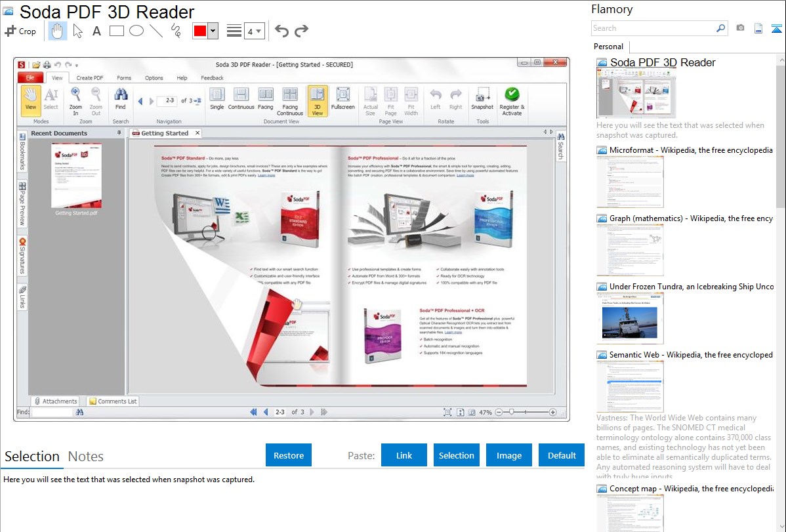Click the document icon in Flamory header
The width and height of the screenshot is (786, 532).
[x=758, y=28]
